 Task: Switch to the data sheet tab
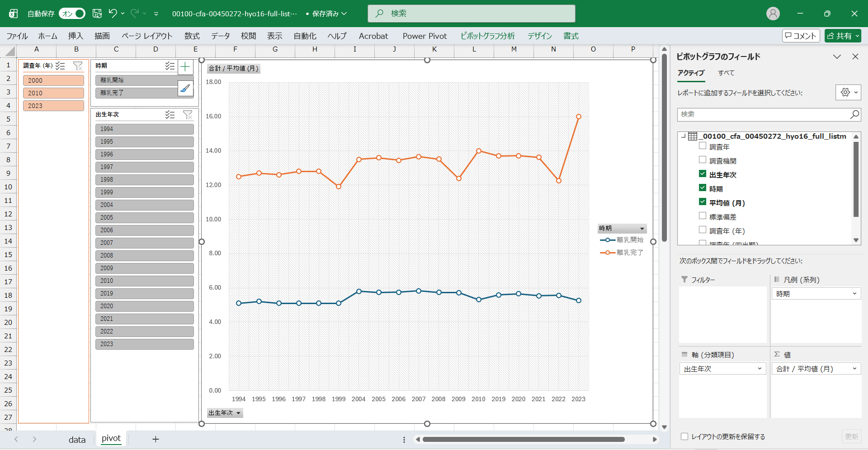pos(77,440)
